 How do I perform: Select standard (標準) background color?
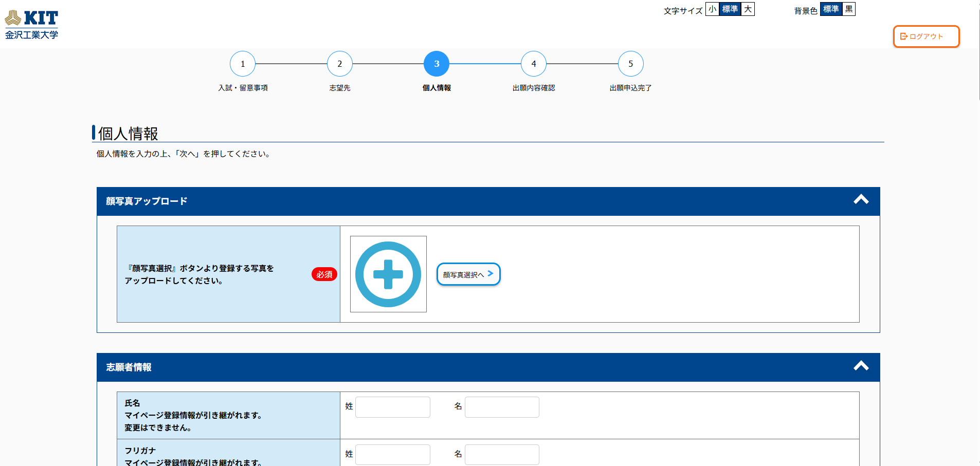click(x=831, y=9)
